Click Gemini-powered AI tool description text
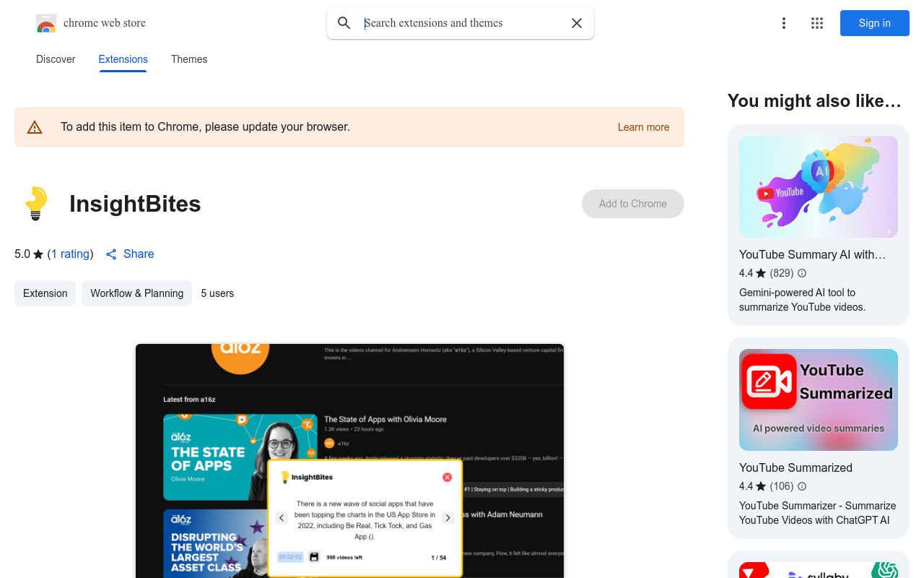 pyautogui.click(x=802, y=300)
